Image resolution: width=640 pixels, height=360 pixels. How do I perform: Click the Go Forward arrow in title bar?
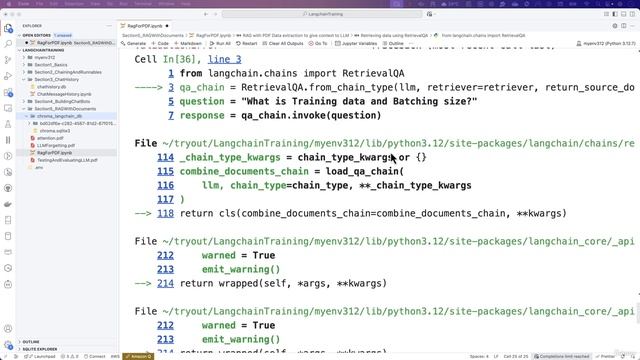point(216,14)
